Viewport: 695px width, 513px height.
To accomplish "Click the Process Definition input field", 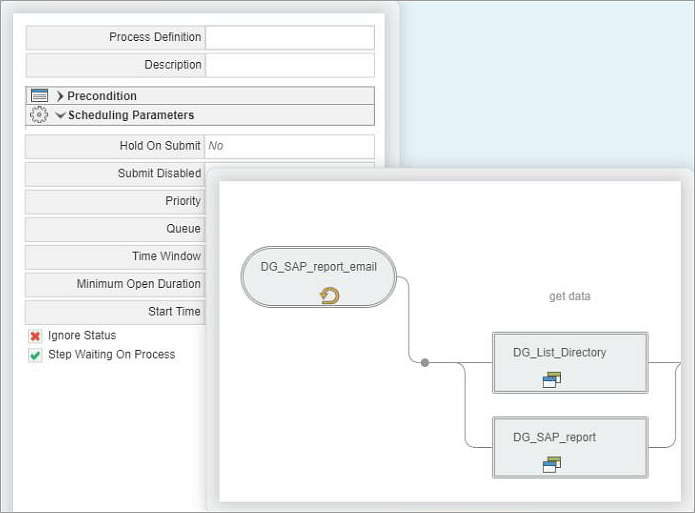I will [x=290, y=37].
